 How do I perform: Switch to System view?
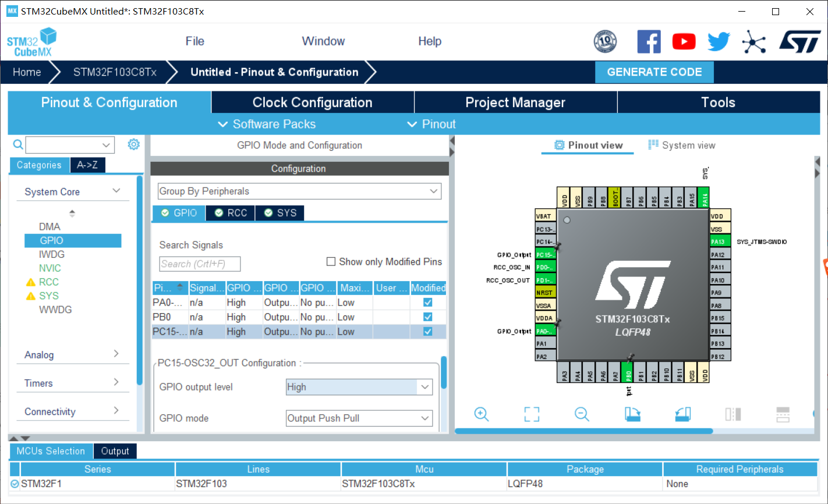(x=682, y=145)
